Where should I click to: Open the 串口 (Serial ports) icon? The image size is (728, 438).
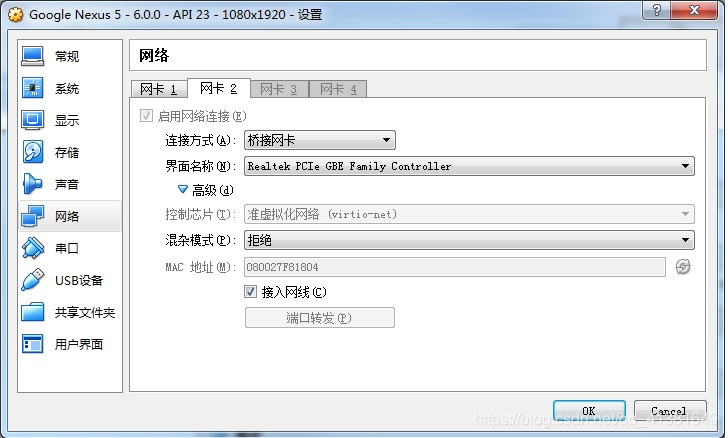coord(32,248)
